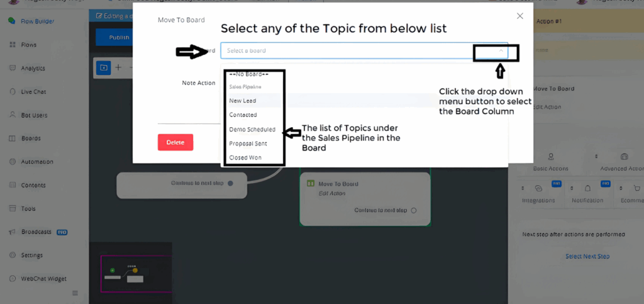Image resolution: width=644 pixels, height=304 pixels.
Task: Choose Demo Scheduled in the dropdown list
Action: 252,129
